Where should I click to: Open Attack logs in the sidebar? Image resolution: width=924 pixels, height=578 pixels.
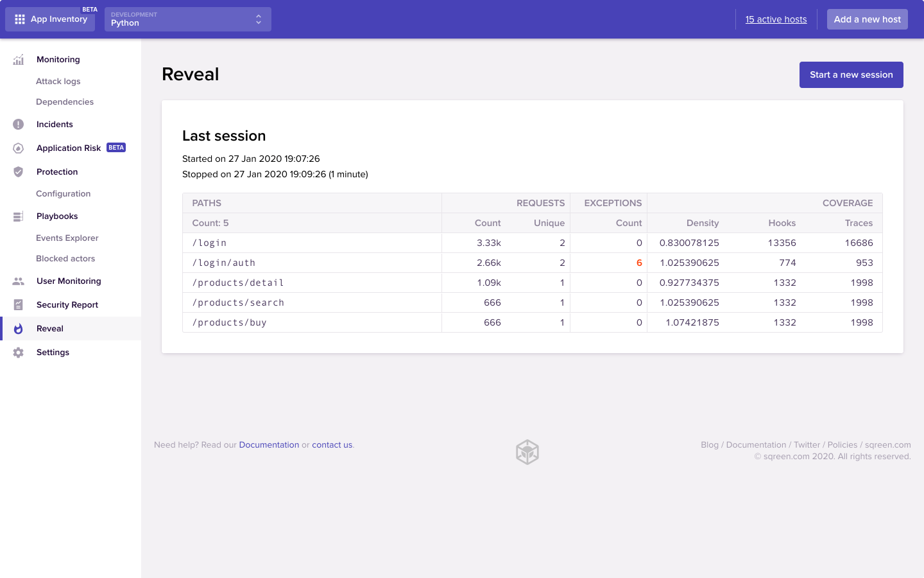coord(58,82)
